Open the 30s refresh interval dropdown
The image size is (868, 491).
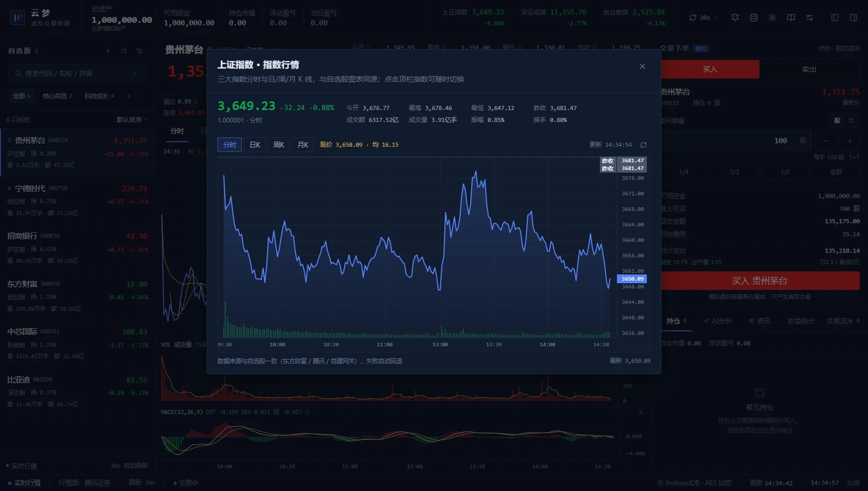pos(704,18)
